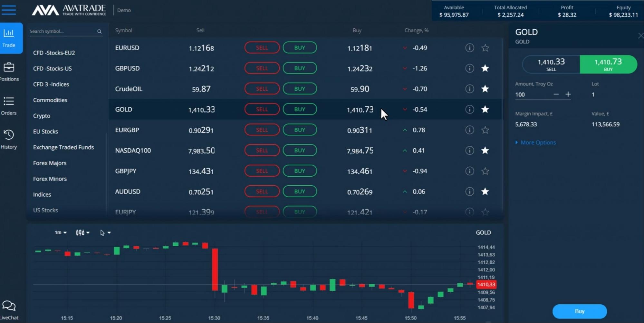Open the chart cursor tool dropdown

[x=105, y=233]
